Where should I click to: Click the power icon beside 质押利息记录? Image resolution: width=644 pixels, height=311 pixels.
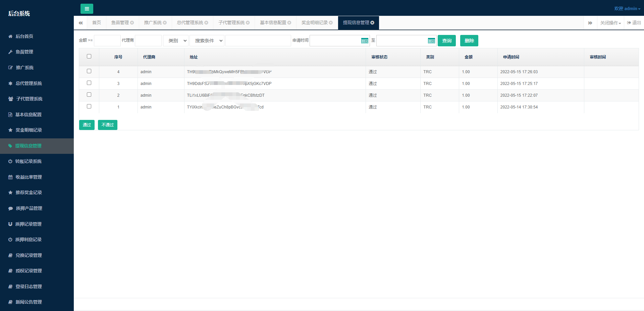point(10,239)
